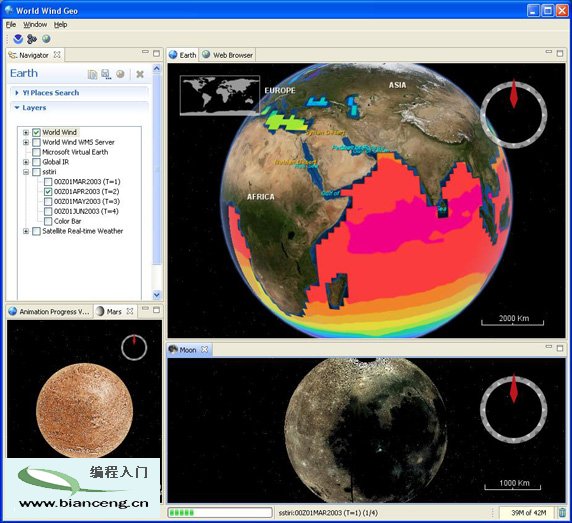Image resolution: width=572 pixels, height=523 pixels.
Task: Select the Earth view tab
Action: 183,55
